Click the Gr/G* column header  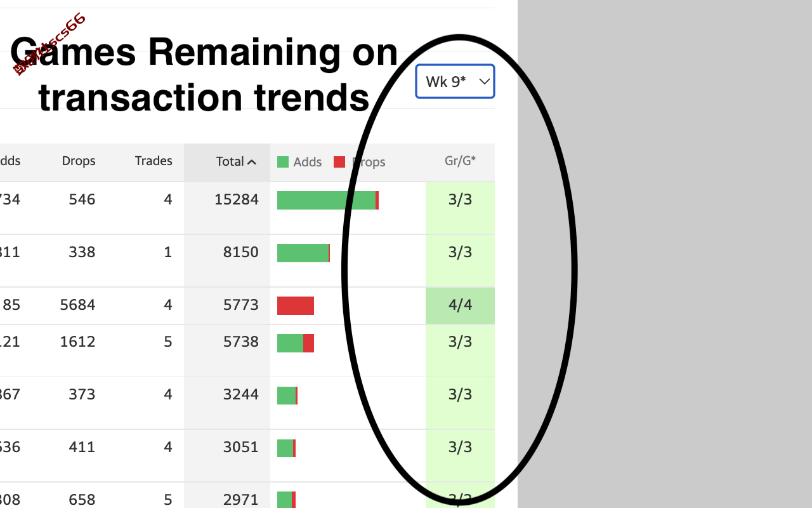click(x=460, y=161)
